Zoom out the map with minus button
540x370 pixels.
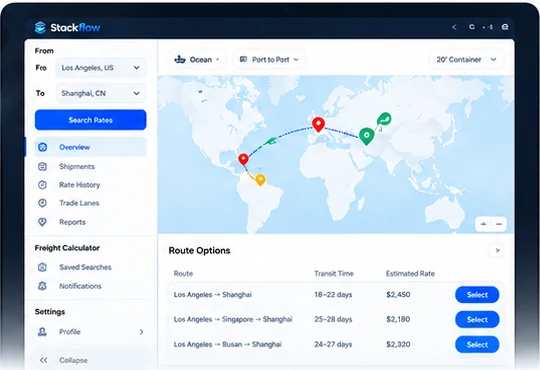pyautogui.click(x=499, y=224)
